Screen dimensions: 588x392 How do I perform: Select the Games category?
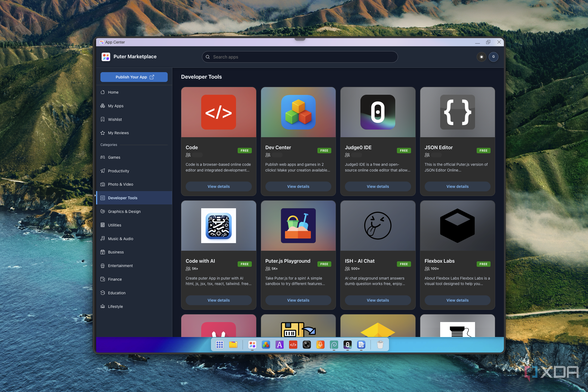(134, 157)
